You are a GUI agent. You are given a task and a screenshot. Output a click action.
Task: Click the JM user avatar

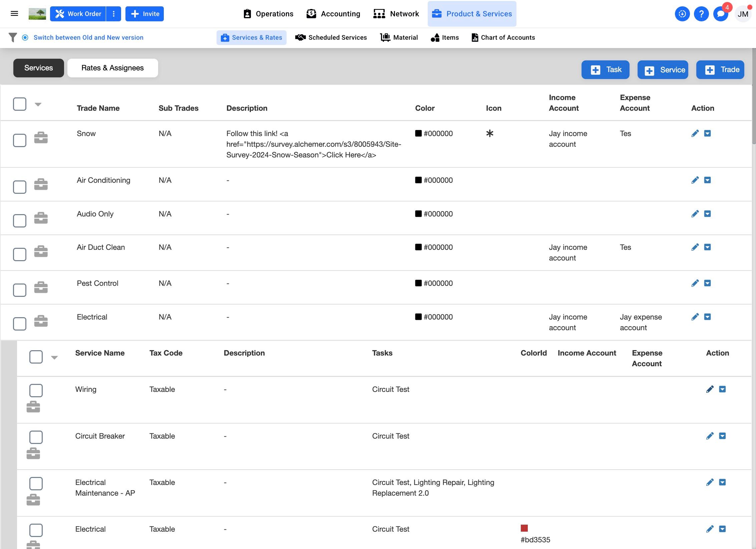[743, 14]
